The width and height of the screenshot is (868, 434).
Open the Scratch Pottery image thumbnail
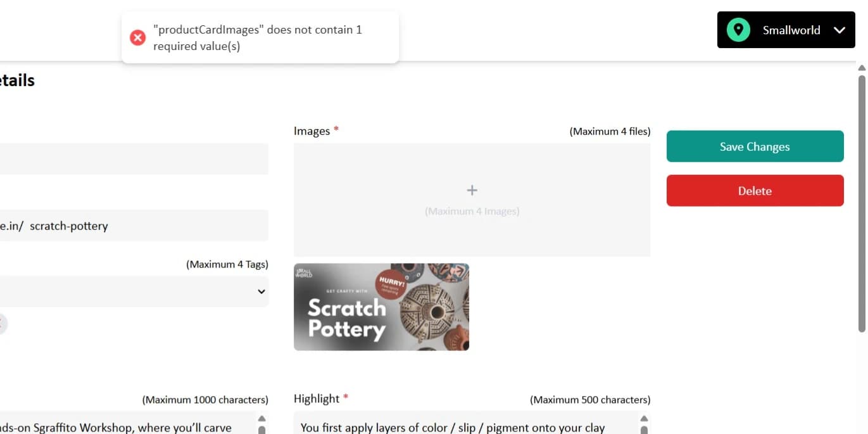381,307
